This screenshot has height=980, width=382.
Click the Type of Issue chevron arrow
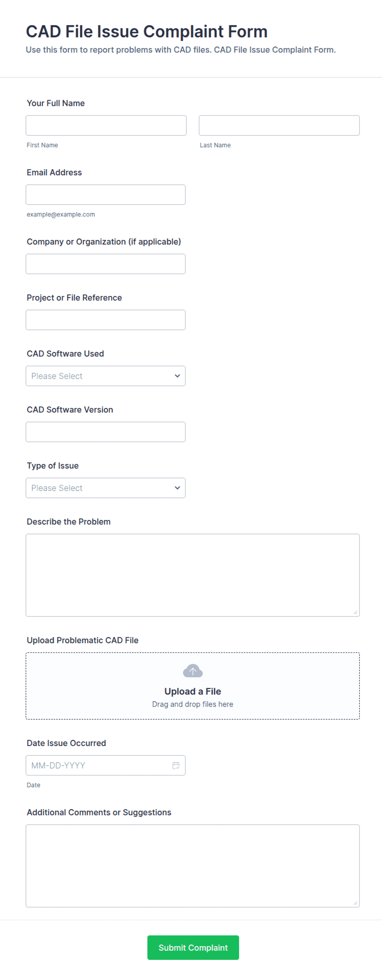click(177, 488)
